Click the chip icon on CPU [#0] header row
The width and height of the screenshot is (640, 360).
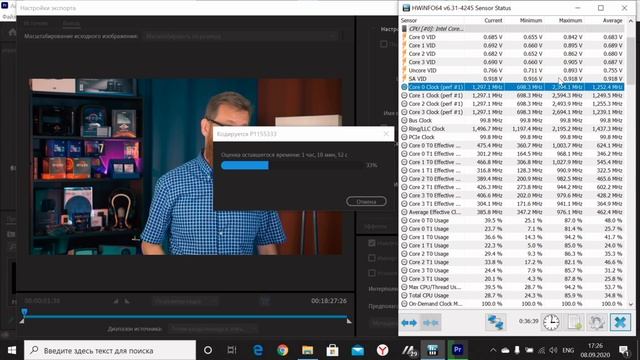[404, 29]
